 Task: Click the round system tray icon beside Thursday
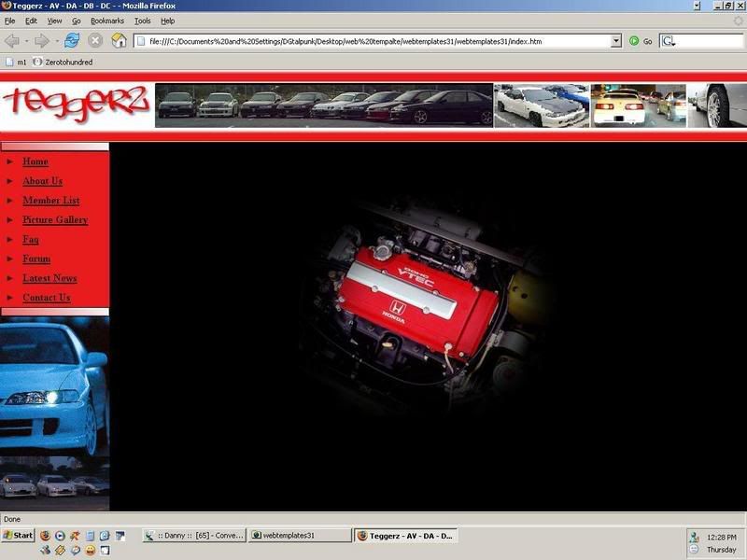pos(694,550)
